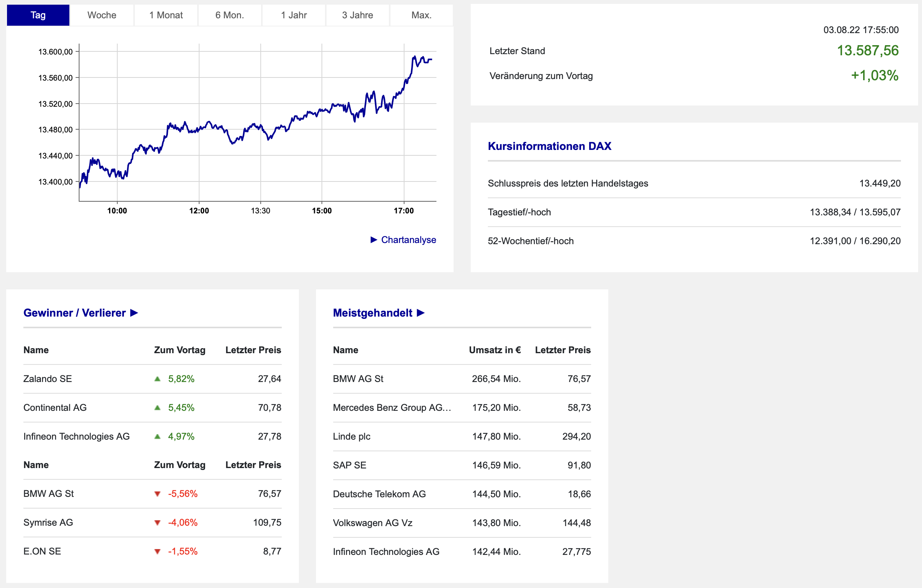Click the 266,54 Mio. turnover value
922x588 pixels.
[x=496, y=379]
